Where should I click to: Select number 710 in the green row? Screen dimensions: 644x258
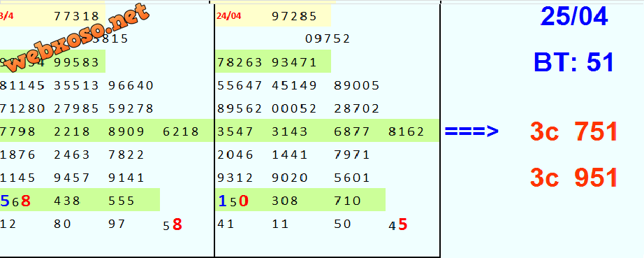348,201
